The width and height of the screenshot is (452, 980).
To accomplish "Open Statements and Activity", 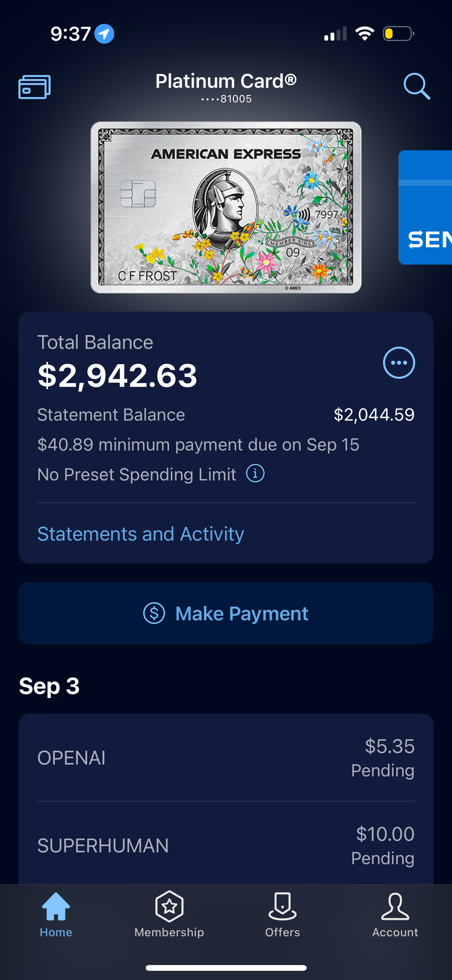I will tap(141, 533).
